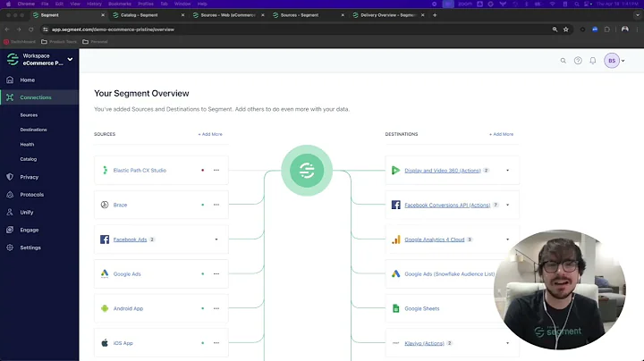Open the Engage section
Viewport: 644px width, 361px height.
[x=30, y=230]
